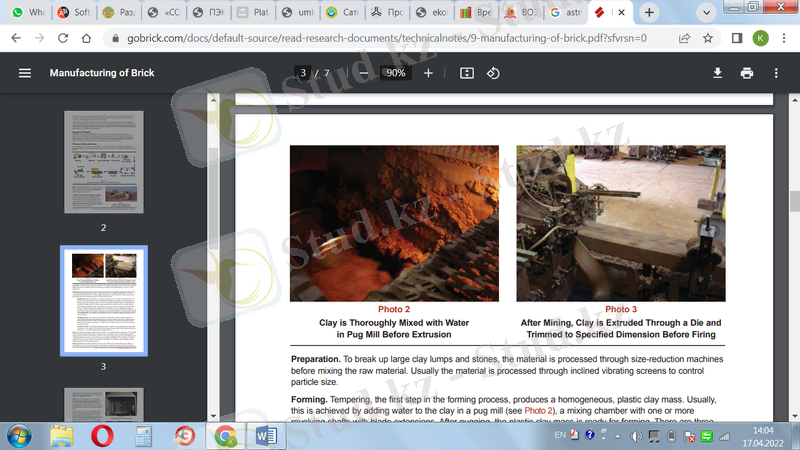Open Word from the Windows taskbar
Image resolution: width=800 pixels, height=450 pixels.
(x=267, y=435)
